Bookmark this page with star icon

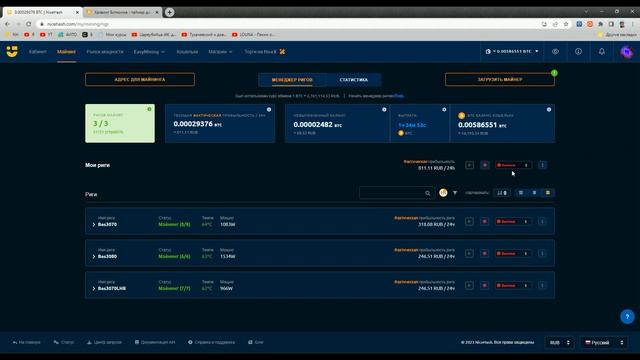566,24
